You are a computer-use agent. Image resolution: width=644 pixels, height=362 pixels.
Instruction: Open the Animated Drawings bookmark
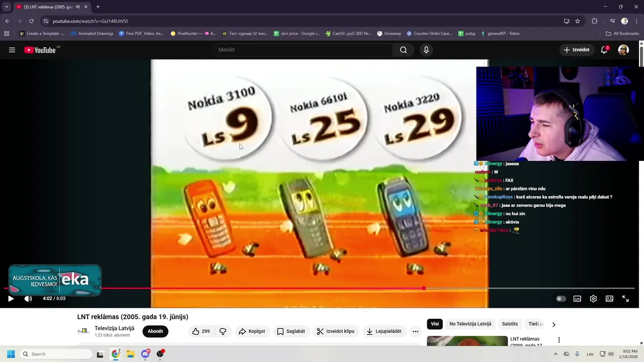pos(92,34)
